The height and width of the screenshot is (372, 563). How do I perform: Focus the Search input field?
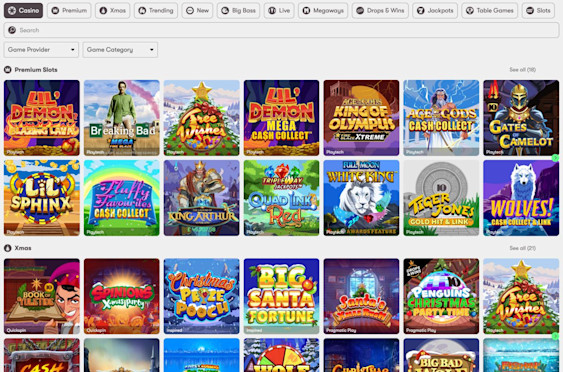pyautogui.click(x=282, y=30)
